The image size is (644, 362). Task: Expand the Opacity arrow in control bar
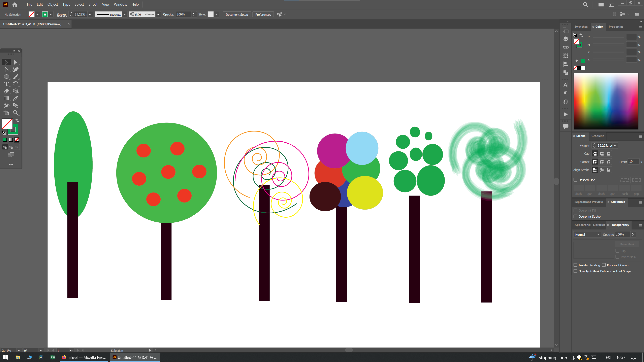[194, 14]
